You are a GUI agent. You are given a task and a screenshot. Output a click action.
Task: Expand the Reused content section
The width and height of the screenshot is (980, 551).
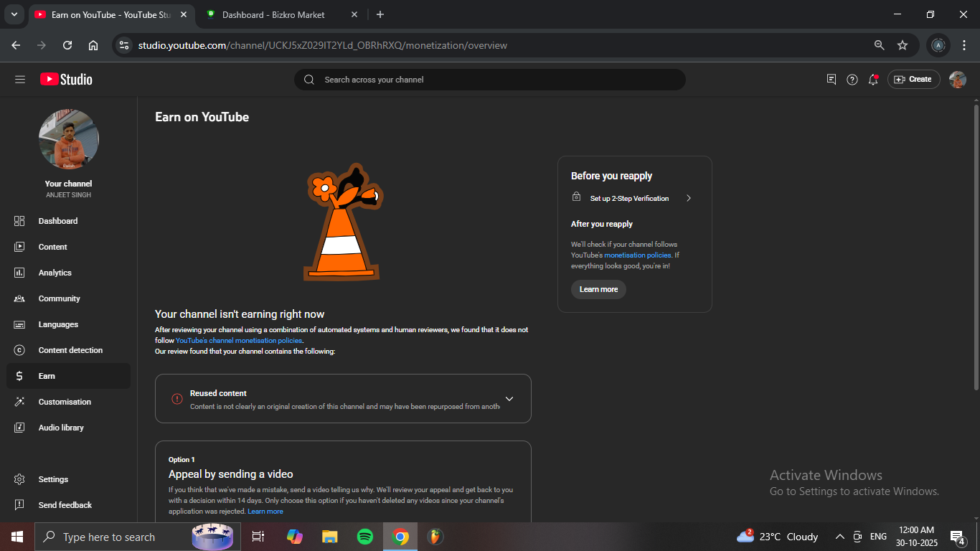pyautogui.click(x=509, y=399)
